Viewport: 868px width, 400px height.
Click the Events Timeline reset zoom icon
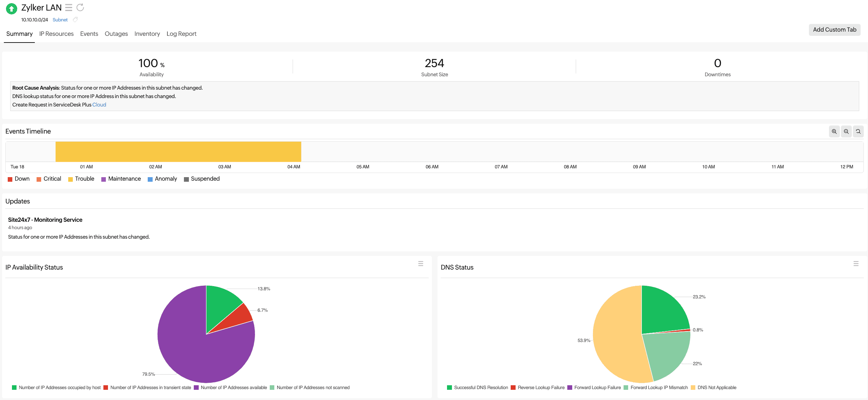pos(858,132)
